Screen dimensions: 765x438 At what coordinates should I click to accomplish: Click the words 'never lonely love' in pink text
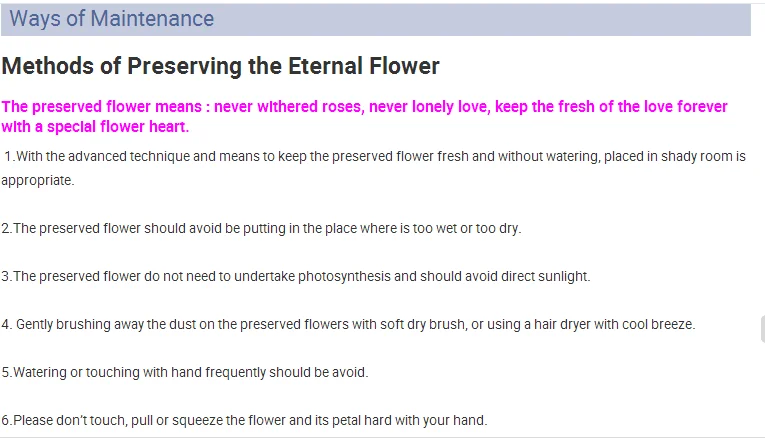point(429,106)
